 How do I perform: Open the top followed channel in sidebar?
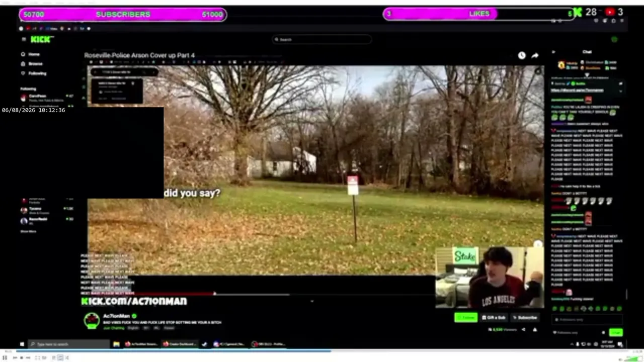tap(47, 97)
